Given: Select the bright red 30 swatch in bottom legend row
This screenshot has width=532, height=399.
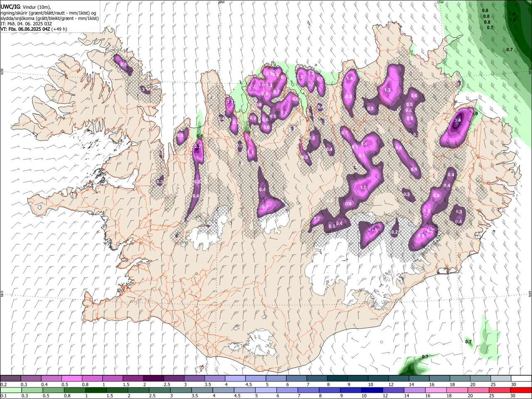Looking at the screenshot, I should coord(521,390).
